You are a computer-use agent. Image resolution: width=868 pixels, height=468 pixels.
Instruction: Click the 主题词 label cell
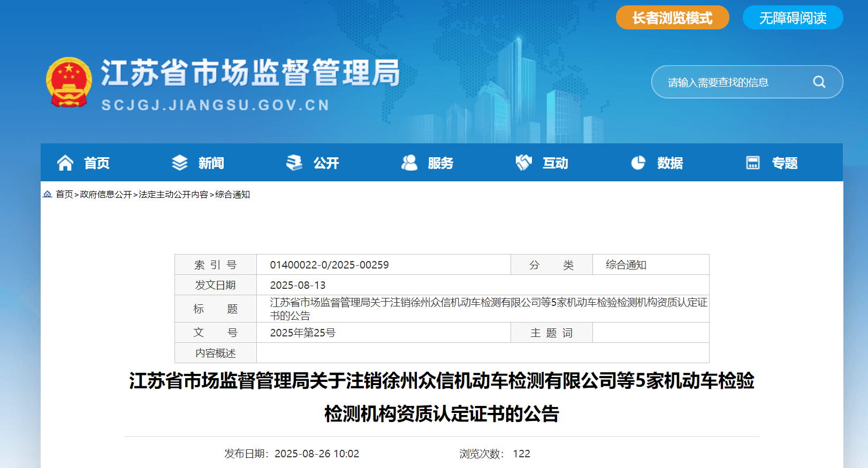(552, 333)
